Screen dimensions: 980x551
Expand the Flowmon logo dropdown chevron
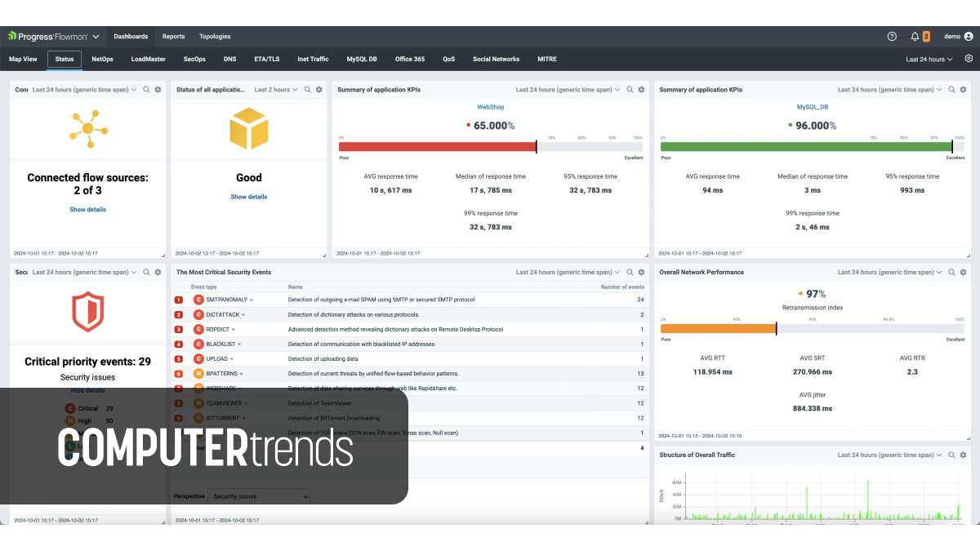tap(96, 37)
